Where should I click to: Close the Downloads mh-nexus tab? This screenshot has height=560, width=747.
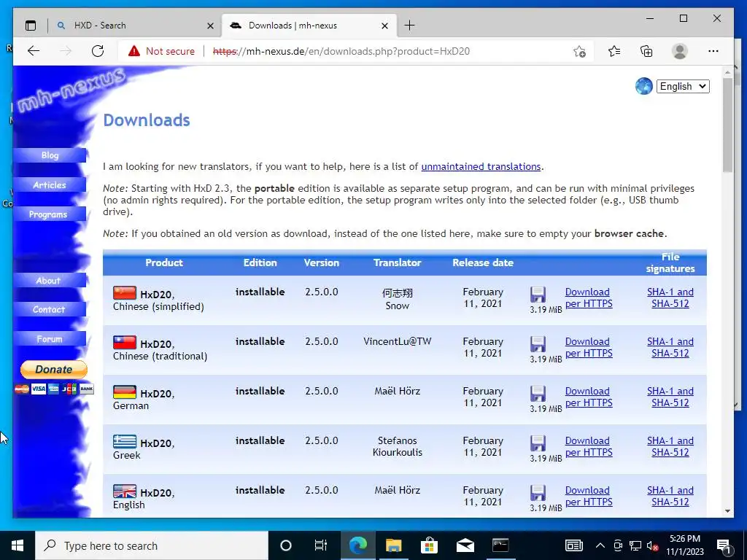click(385, 26)
